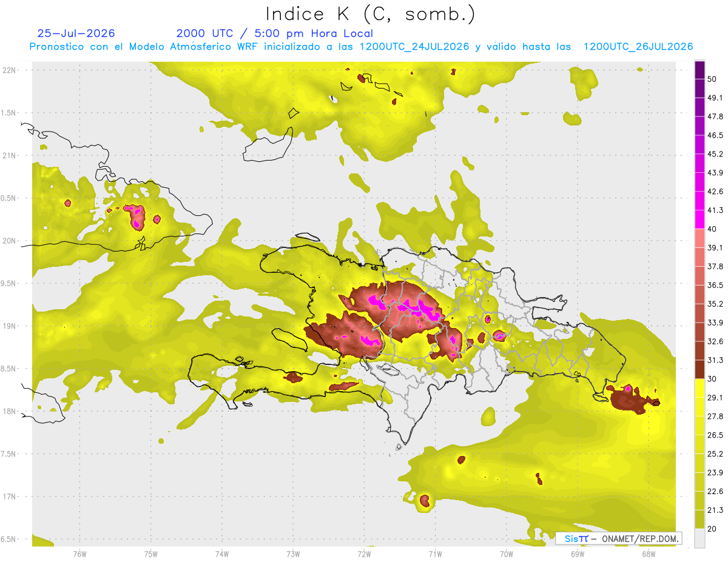Click the "49.1" colorbar value

click(x=716, y=98)
